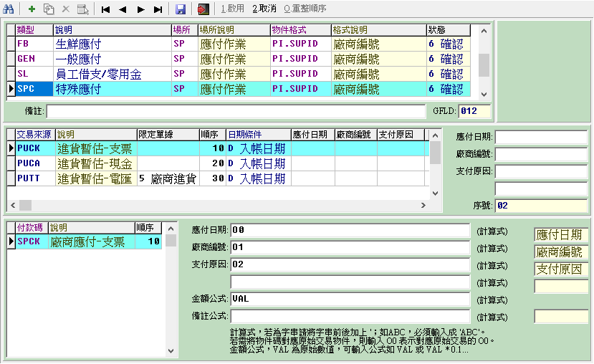The image size is (594, 364).
Task: Click the 備註 input field
Action: pyautogui.click(x=236, y=111)
